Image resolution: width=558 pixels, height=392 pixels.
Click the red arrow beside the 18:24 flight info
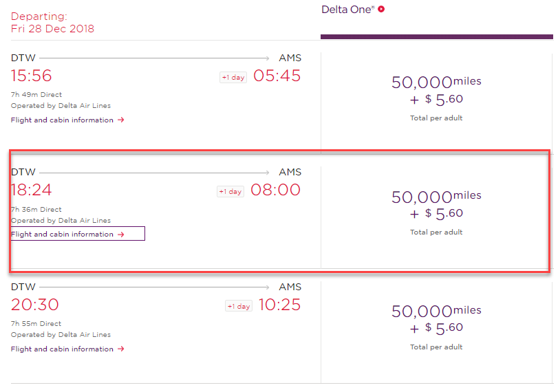[x=121, y=234]
